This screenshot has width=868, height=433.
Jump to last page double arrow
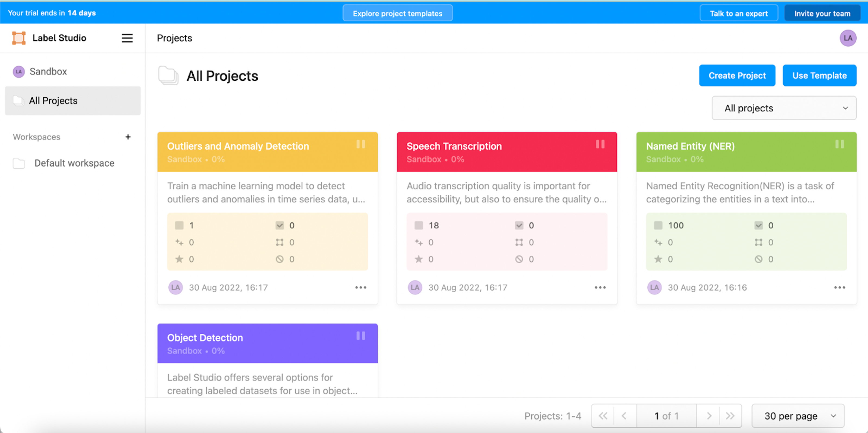click(730, 416)
